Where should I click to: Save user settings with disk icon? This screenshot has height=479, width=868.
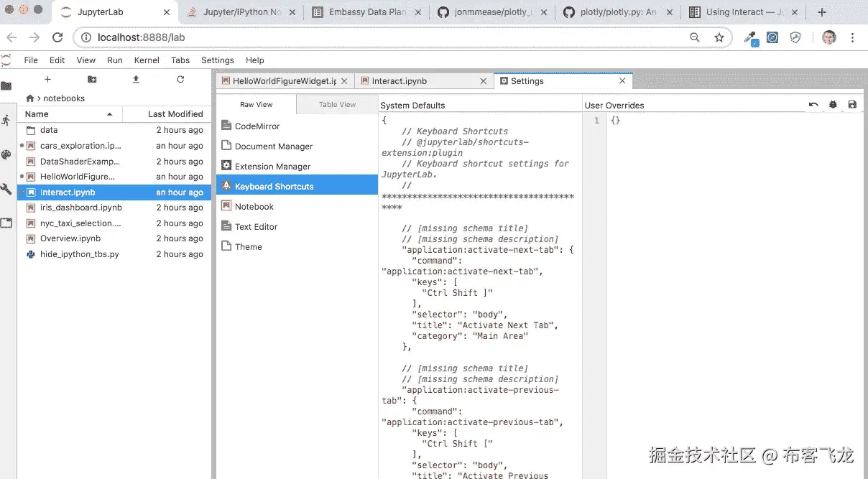[x=852, y=105]
